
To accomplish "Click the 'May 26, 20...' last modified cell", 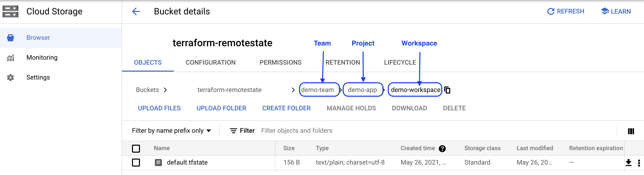I will pyautogui.click(x=534, y=163).
